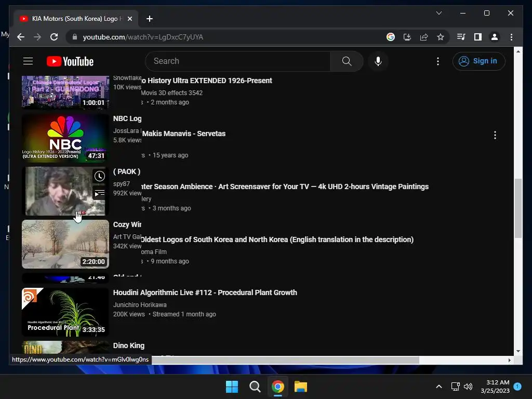Viewport: 532px width, 399px height.
Task: Select the KIA Motors Logo tab
Action: (76, 19)
